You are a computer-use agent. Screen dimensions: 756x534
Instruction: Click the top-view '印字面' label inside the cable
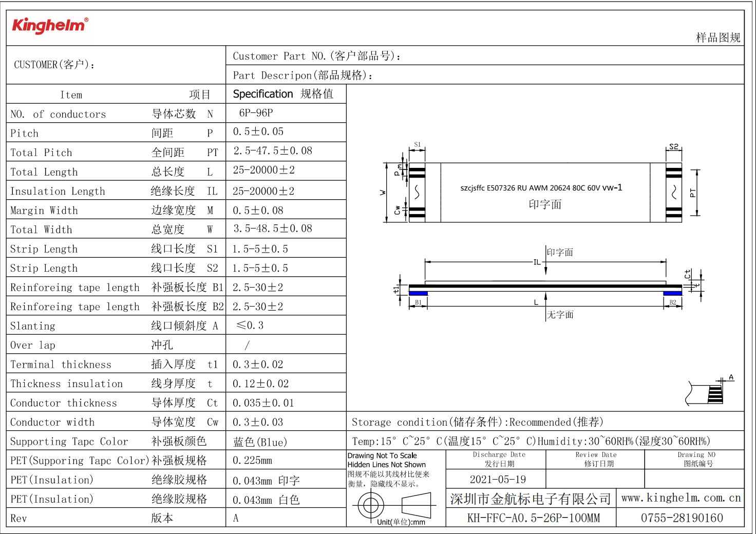pos(545,204)
